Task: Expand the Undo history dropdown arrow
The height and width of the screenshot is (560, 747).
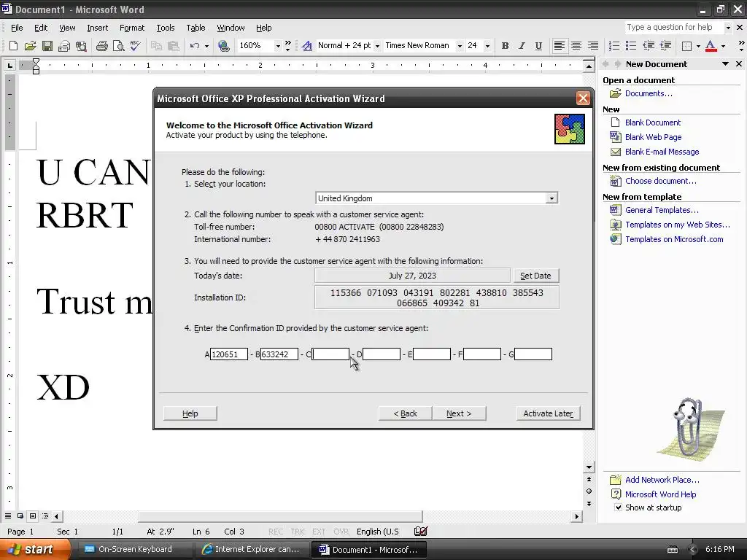Action: pos(206,46)
